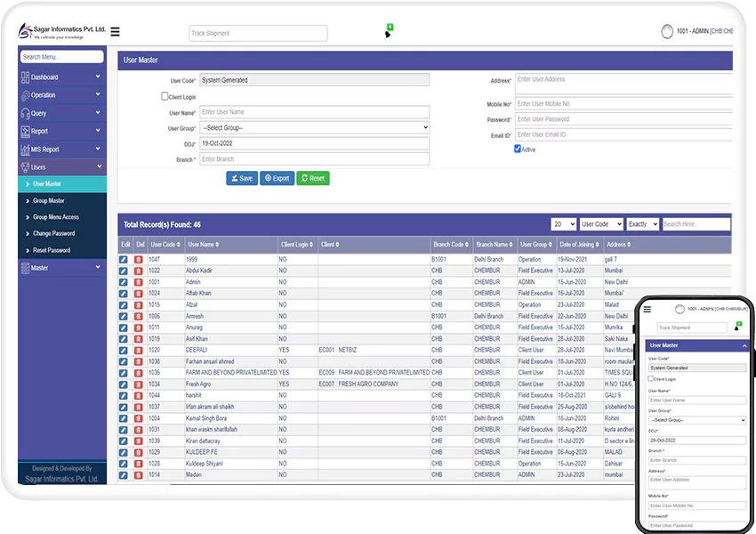The image size is (756, 534).
Task: Enable the Client Login checkbox
Action: [x=165, y=96]
